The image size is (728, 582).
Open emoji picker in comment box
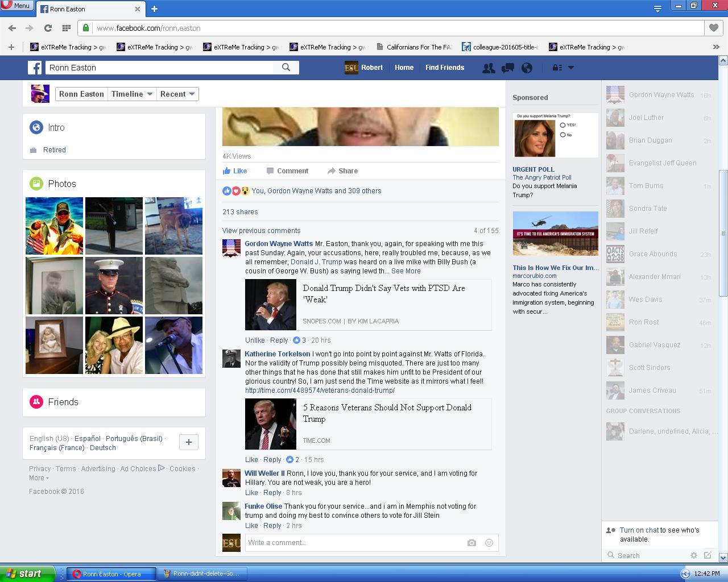(489, 543)
